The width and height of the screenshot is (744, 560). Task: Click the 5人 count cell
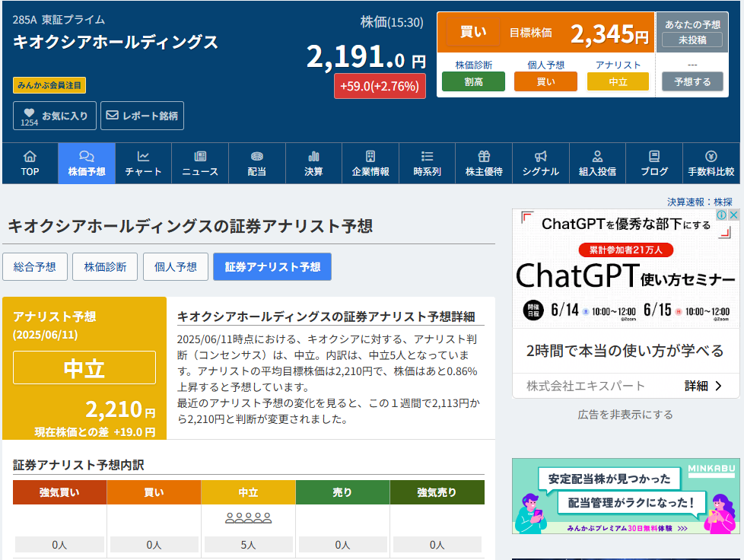(248, 545)
